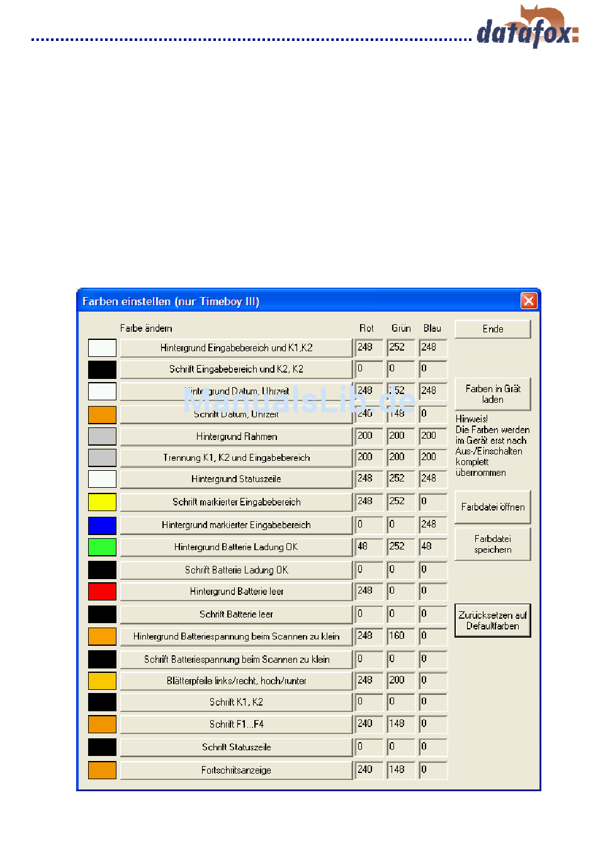Click blue swatch for Hintergrund markierter Eingabebereich
Image resolution: width=598 pixels, height=868 pixels.
(102, 525)
